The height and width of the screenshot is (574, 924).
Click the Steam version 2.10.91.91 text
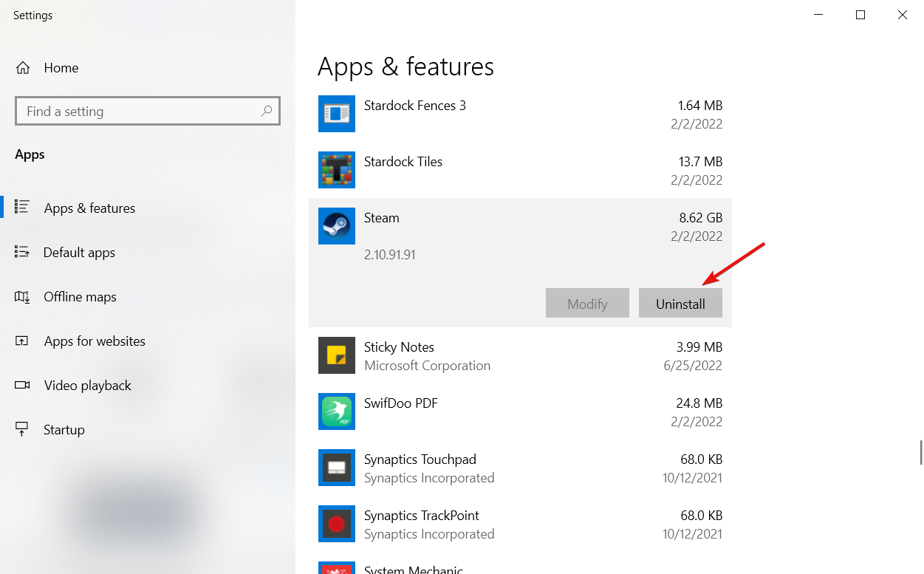[x=390, y=255]
